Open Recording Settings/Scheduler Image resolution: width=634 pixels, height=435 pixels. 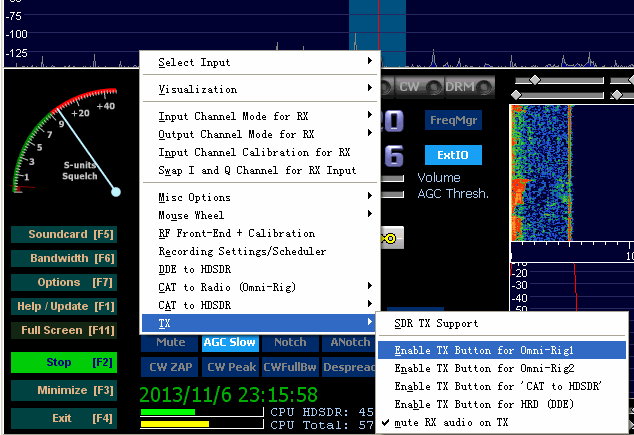260,251
